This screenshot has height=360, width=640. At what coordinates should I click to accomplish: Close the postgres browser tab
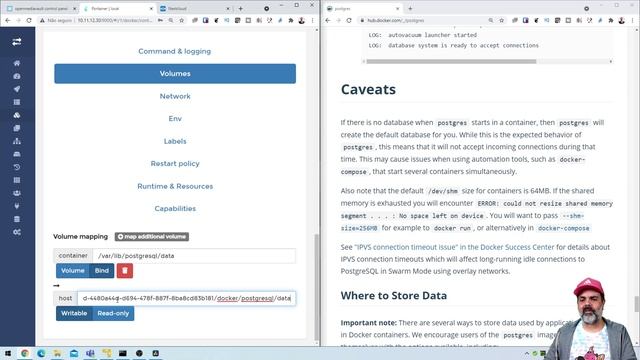[398, 8]
